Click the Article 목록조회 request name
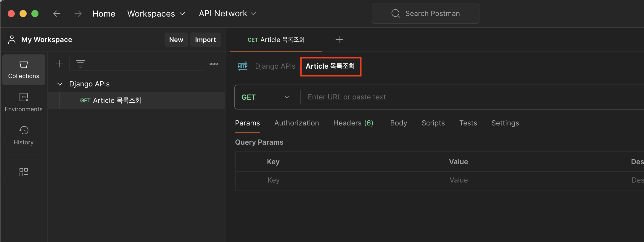Image resolution: width=644 pixels, height=242 pixels. (330, 66)
